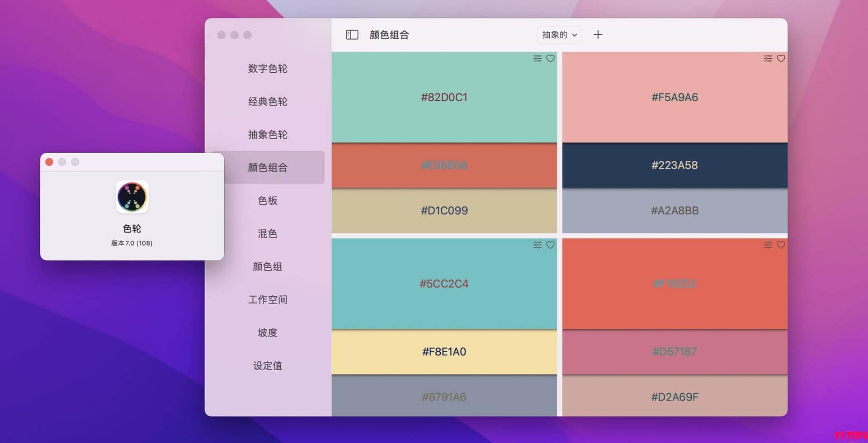
Task: Open the 抽象的 dropdown
Action: [559, 35]
